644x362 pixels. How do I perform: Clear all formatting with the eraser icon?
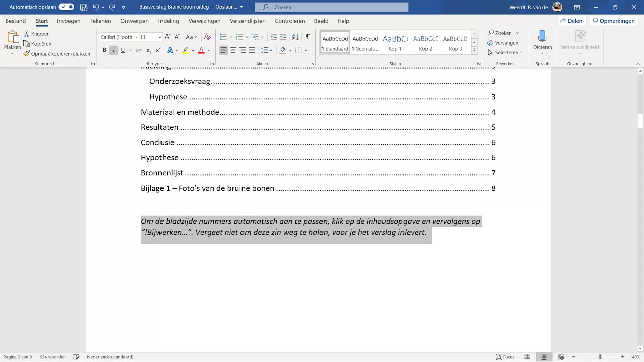[x=207, y=37]
